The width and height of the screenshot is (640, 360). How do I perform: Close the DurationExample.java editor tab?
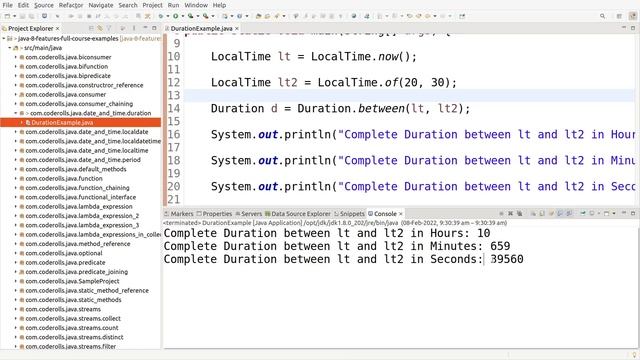tap(237, 29)
